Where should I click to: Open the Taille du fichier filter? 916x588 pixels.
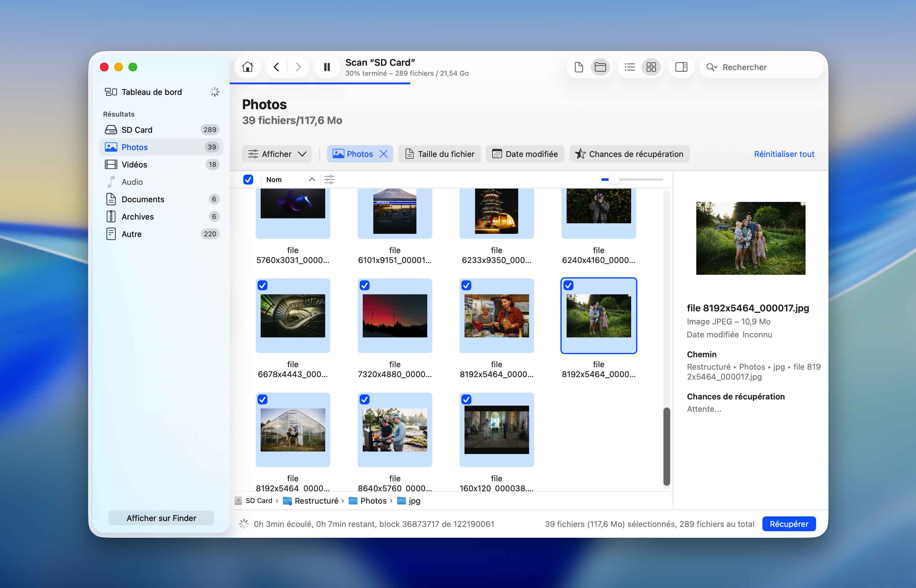439,154
